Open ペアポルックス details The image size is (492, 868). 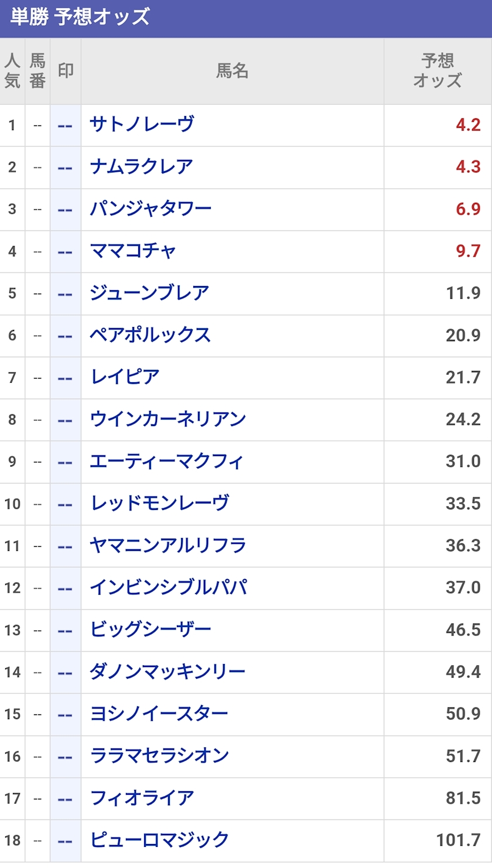coord(150,335)
